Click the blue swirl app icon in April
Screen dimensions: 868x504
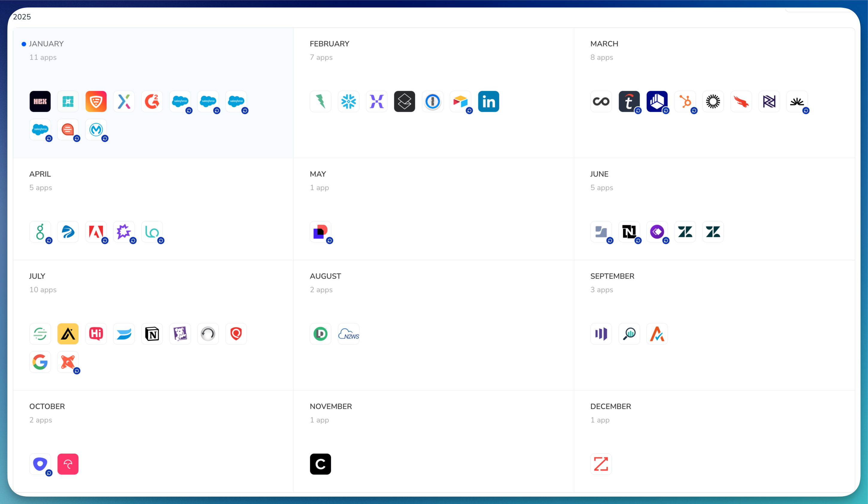click(x=68, y=232)
